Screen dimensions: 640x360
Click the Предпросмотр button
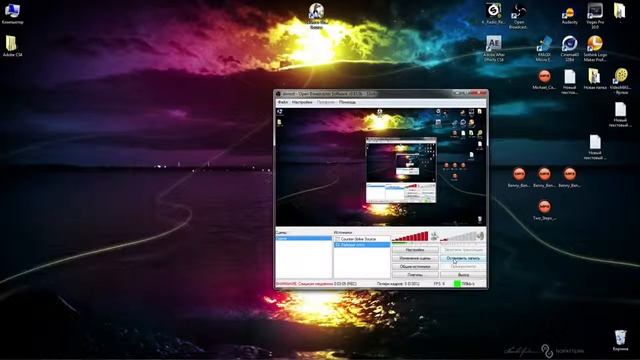pos(463,267)
